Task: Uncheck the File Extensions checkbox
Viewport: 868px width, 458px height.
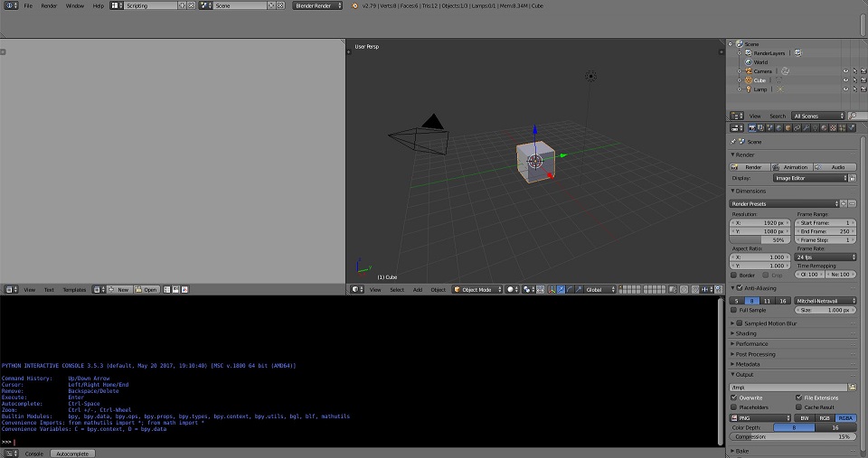Action: [x=798, y=397]
